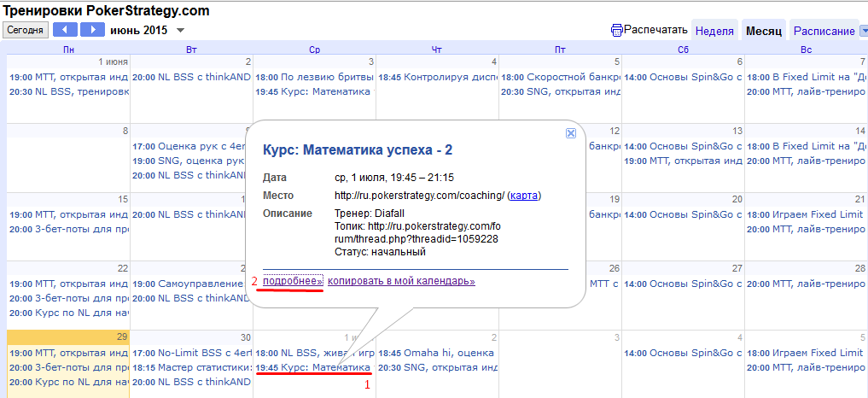The width and height of the screenshot is (868, 398).
Task: Click the printer icon
Action: (x=616, y=30)
